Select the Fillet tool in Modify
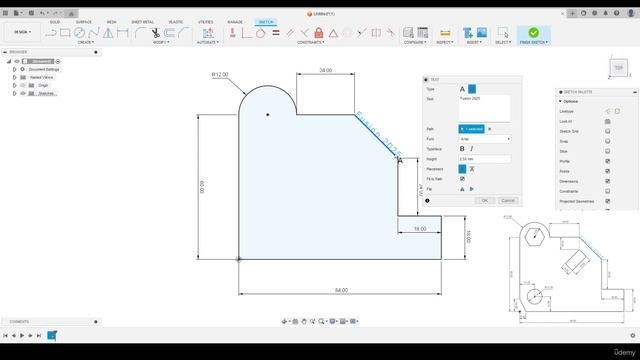Screen dimensions: 640x360 [x=140, y=33]
